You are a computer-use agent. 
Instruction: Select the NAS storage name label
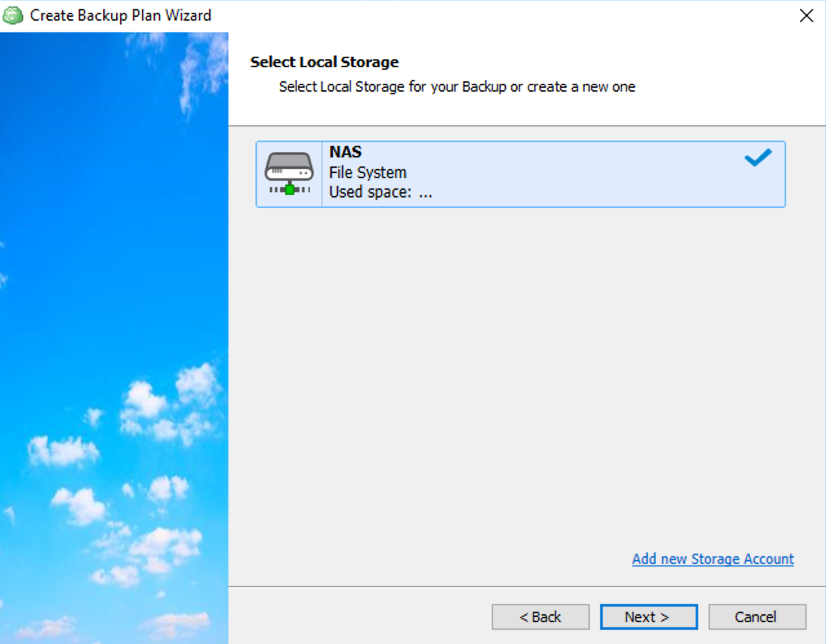345,152
